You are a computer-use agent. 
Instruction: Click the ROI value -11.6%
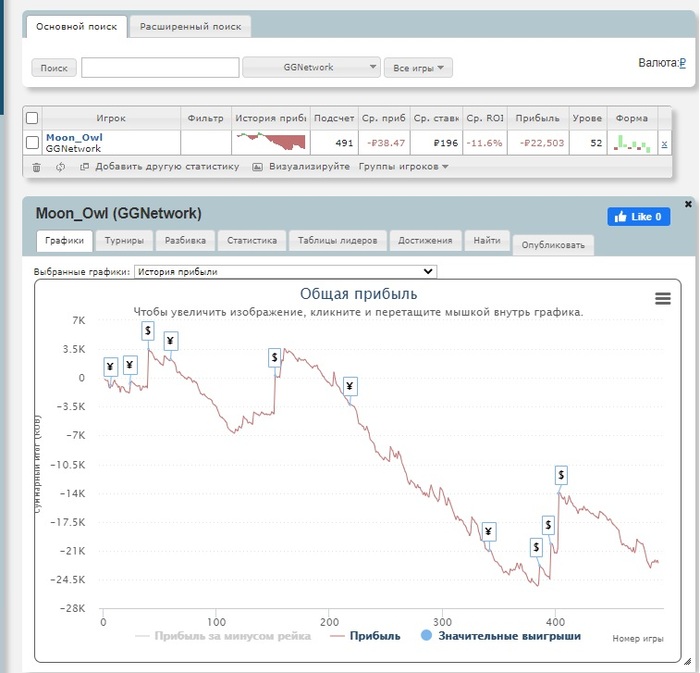click(484, 143)
